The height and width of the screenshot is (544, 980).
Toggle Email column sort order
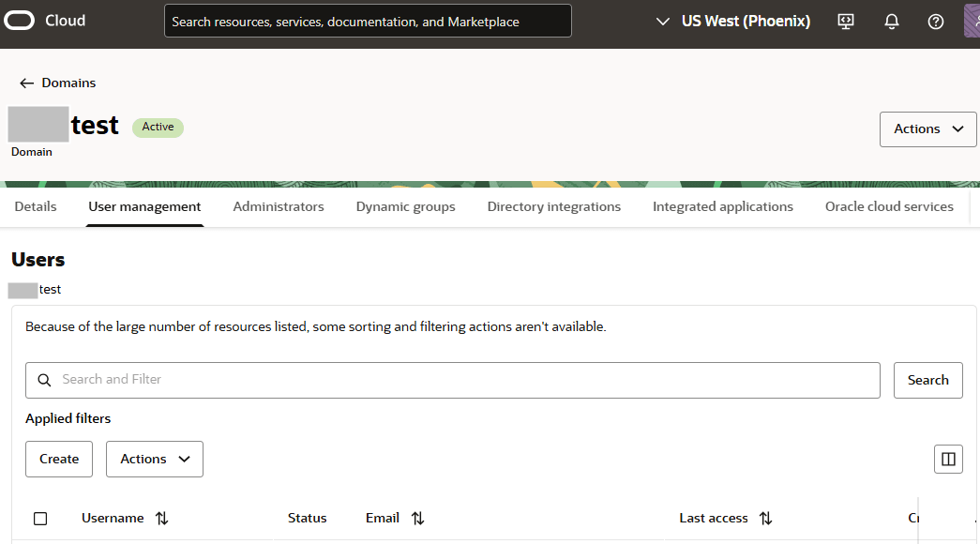(417, 518)
